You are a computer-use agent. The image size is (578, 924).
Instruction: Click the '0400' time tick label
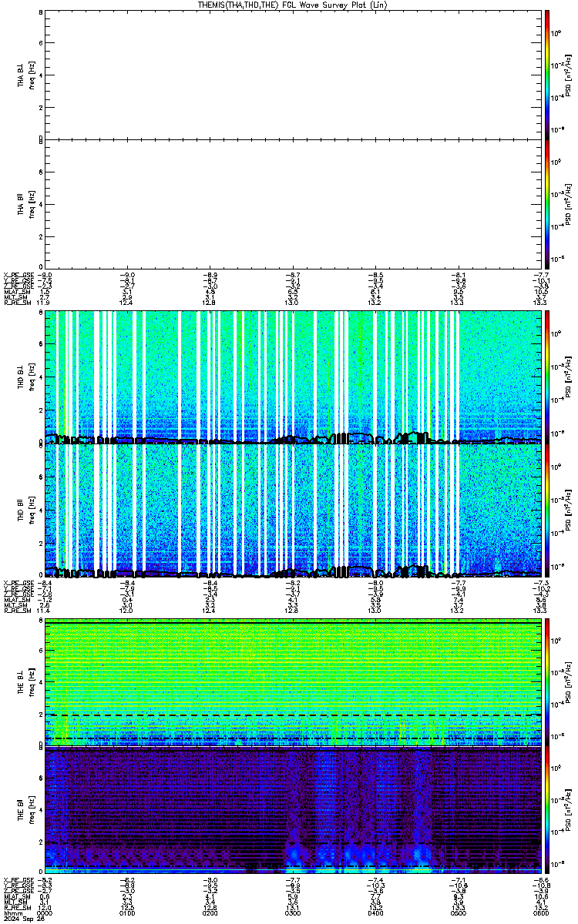(376, 914)
